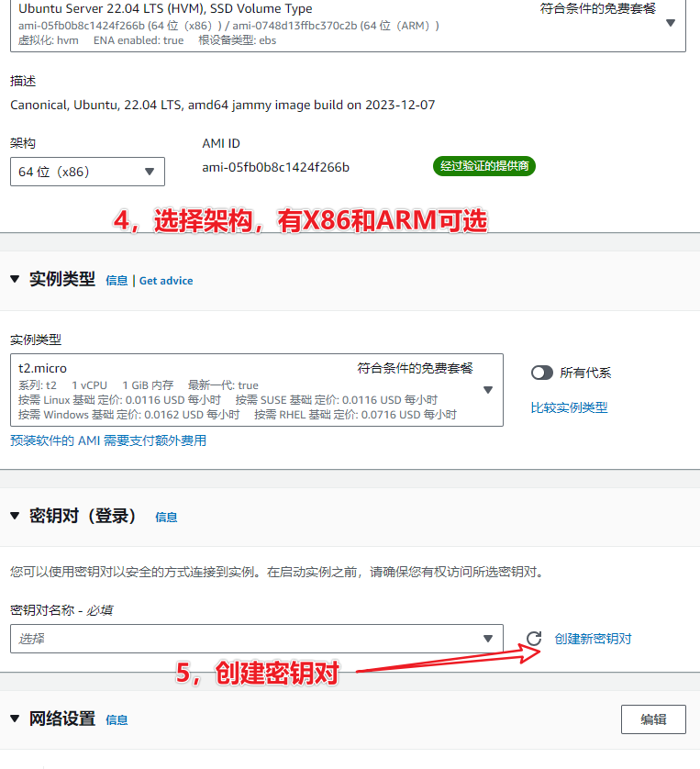Screen dimensions: 700x769
Task: Collapse the 实例类型 section triangle
Action: point(15,279)
